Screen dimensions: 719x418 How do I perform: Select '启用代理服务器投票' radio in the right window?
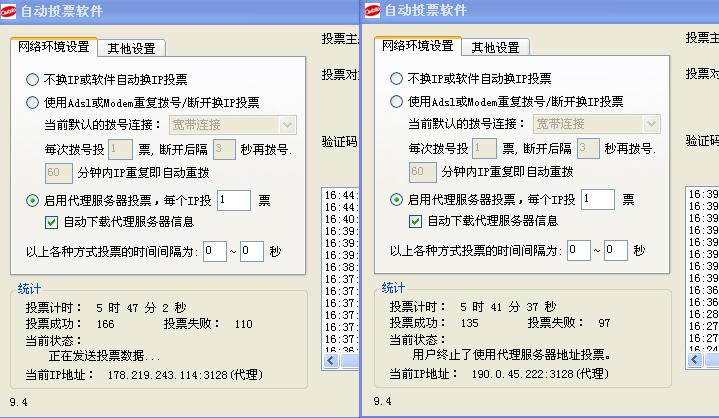tap(397, 200)
